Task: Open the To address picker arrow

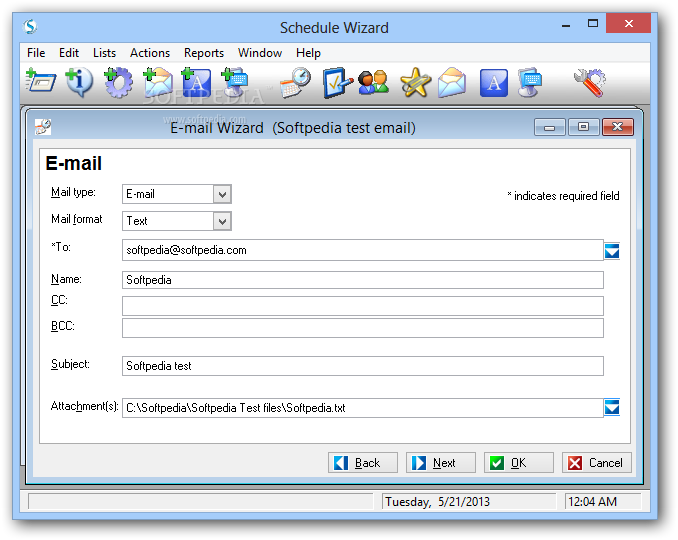Action: (x=612, y=250)
